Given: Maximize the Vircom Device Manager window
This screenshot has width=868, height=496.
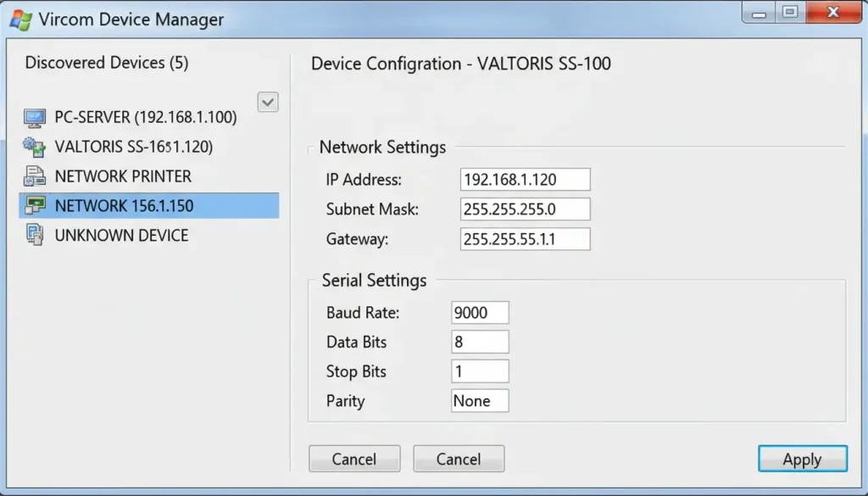Looking at the screenshot, I should pos(791,12).
